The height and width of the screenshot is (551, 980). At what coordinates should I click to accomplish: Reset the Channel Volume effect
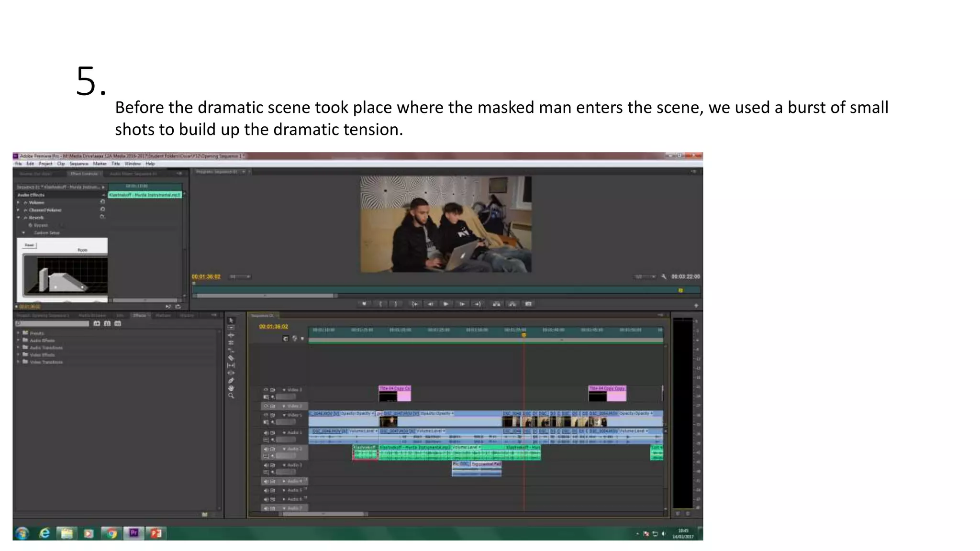[102, 209]
